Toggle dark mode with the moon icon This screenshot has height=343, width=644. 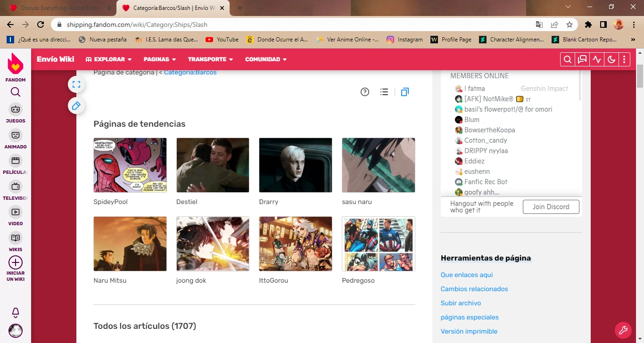(x=611, y=59)
